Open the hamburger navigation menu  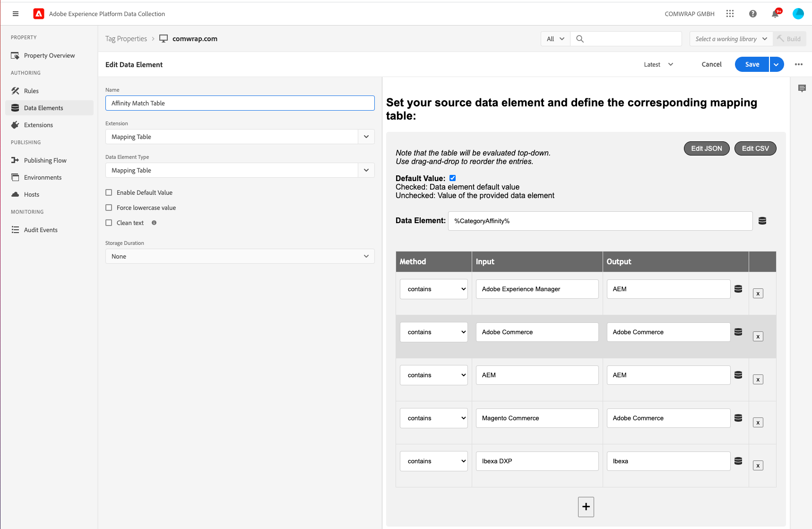click(x=16, y=14)
